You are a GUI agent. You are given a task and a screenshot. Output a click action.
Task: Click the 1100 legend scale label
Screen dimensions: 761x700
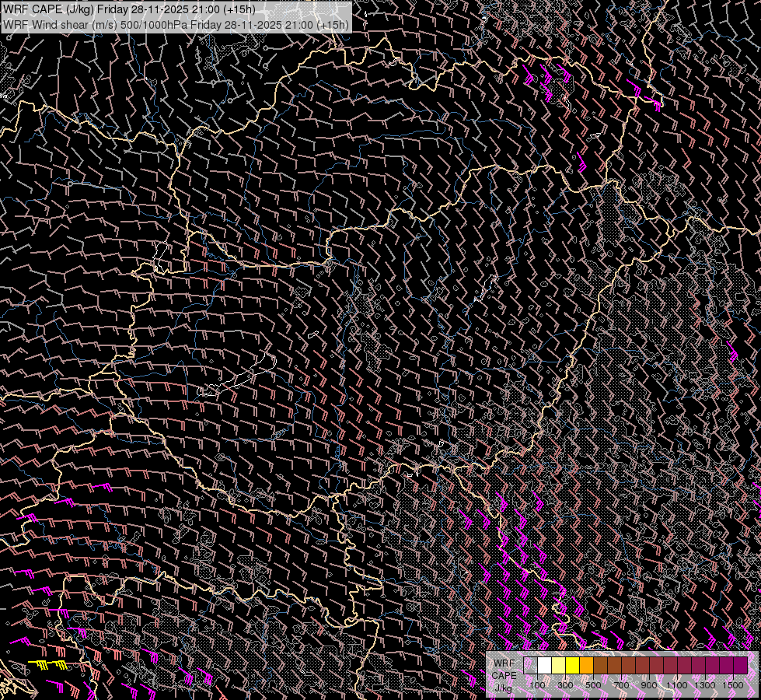point(677,685)
